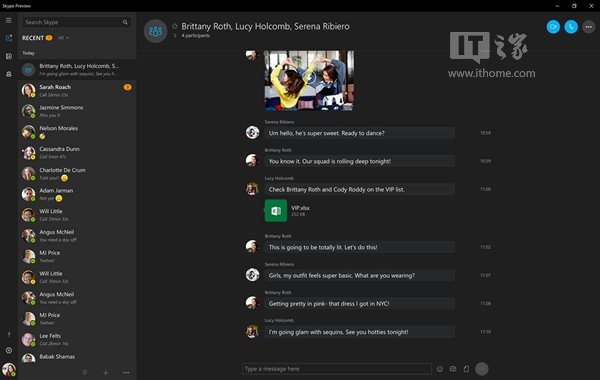This screenshot has height=380, width=600.
Task: Click the message 'I'm going glam with sequins'
Action: tap(359, 332)
